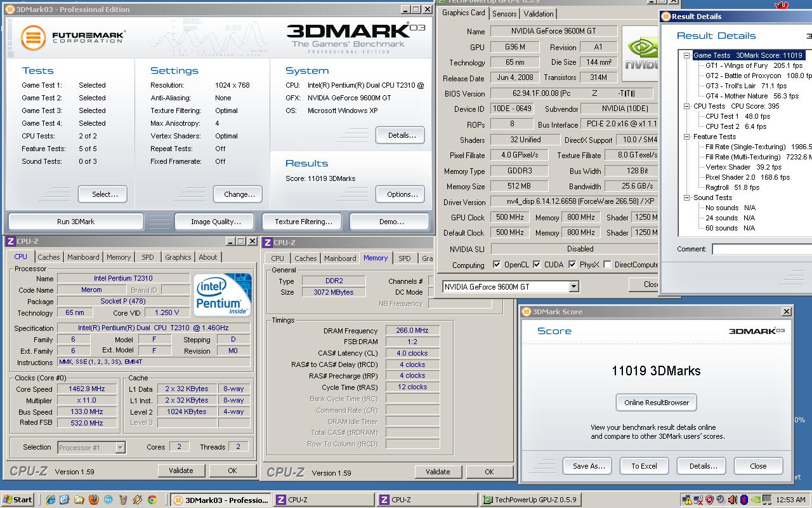Collapse the Feature Tests tree node

[686, 137]
